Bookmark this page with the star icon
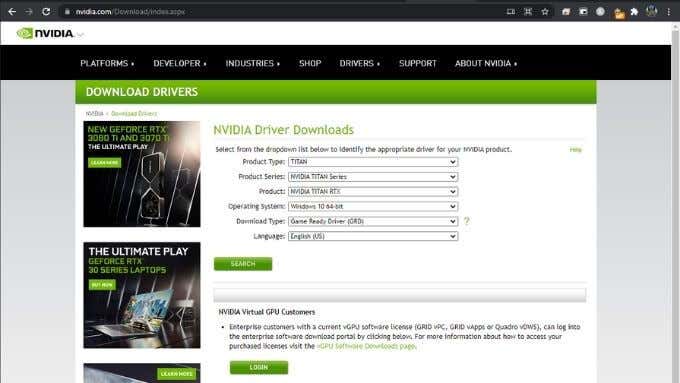Viewport: 680px width, 383px height. tap(545, 12)
